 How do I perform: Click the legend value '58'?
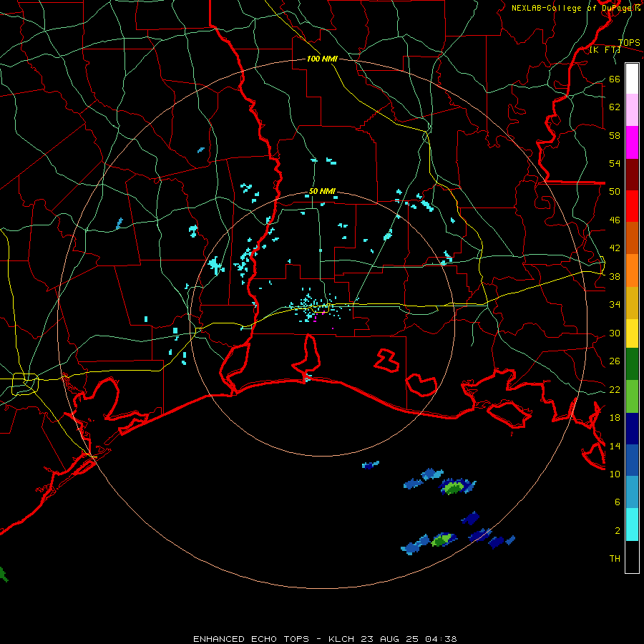(615, 135)
